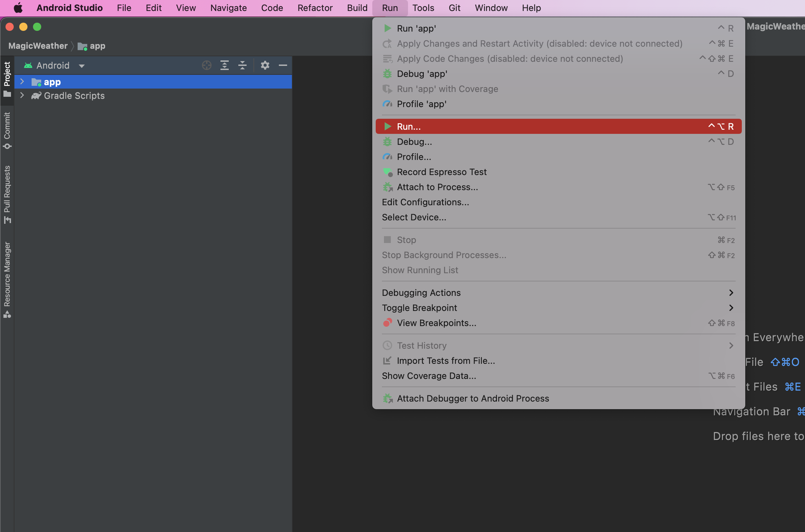Choose Import Tests from File...
The image size is (805, 532).
(558, 361)
